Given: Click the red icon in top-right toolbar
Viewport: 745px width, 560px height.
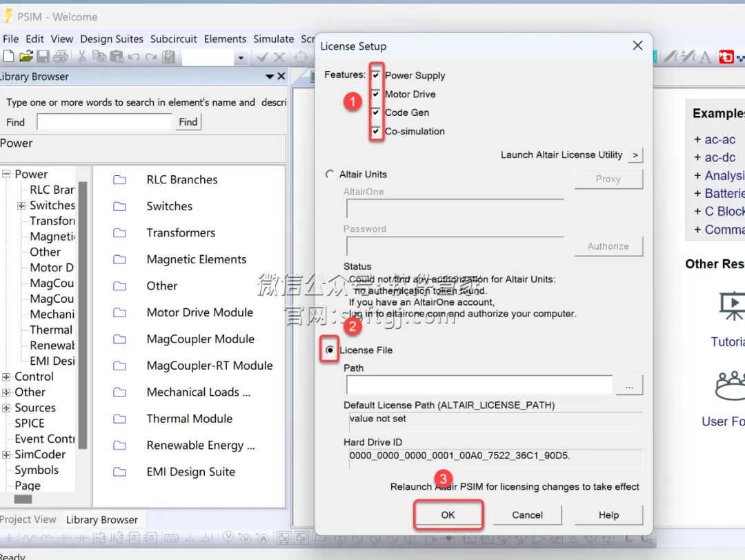Looking at the screenshot, I should point(726,57).
